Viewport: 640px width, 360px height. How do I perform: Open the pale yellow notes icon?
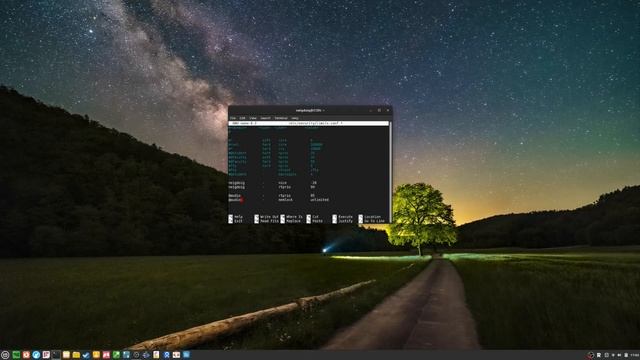[x=66, y=355]
